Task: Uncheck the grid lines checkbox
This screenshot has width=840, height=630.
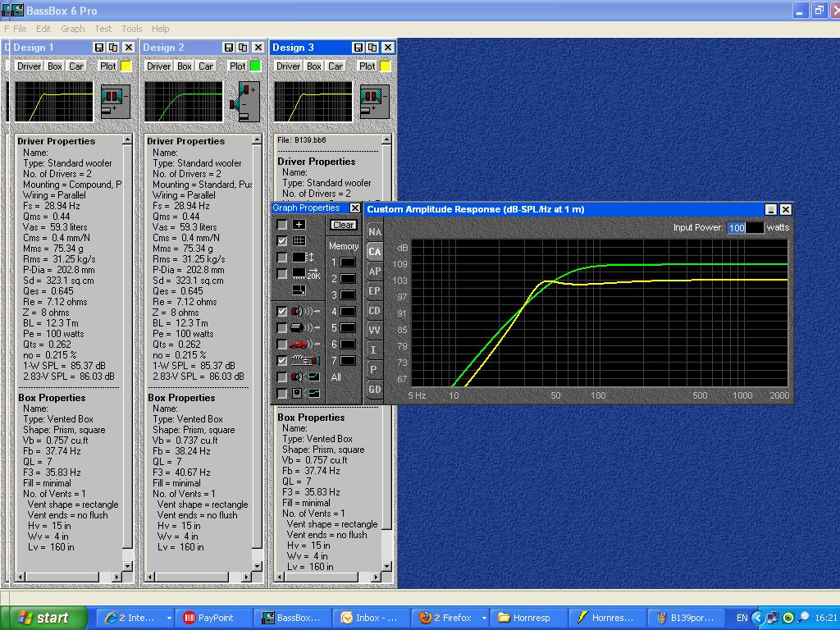Action: point(282,241)
